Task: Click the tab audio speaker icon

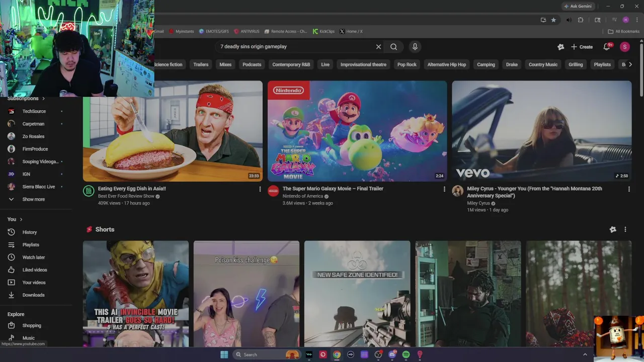Action: (x=569, y=20)
